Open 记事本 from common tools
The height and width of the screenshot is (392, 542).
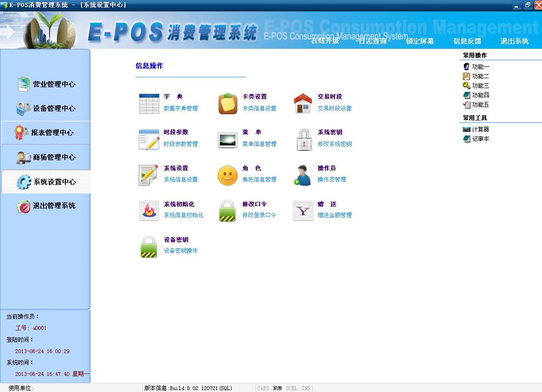point(480,139)
